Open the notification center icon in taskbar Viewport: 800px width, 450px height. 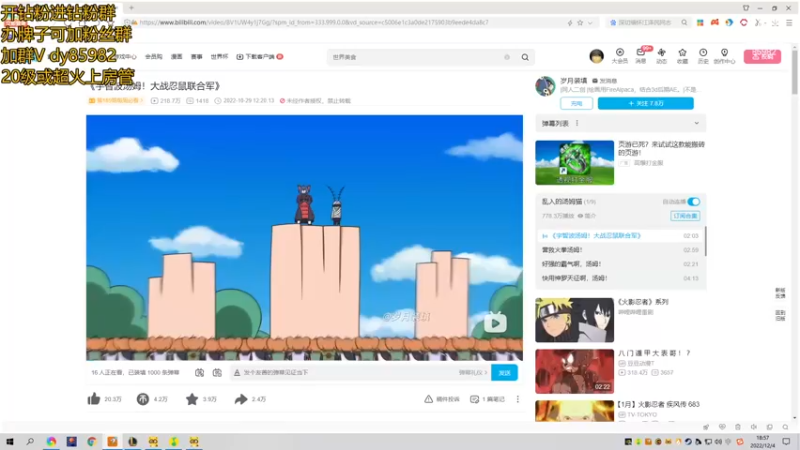(x=786, y=442)
